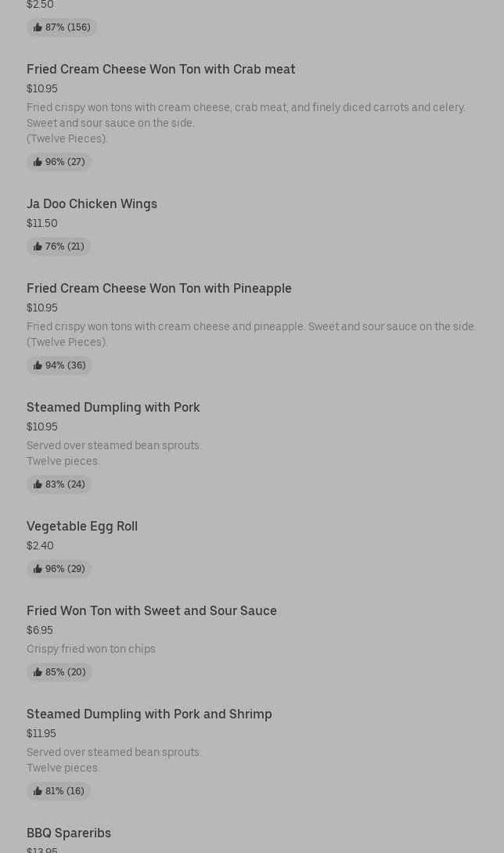Viewport: 504px width, 853px height.
Task: Open Fried Won Ton with Sweet and Sour Sauce
Action: click(x=151, y=611)
